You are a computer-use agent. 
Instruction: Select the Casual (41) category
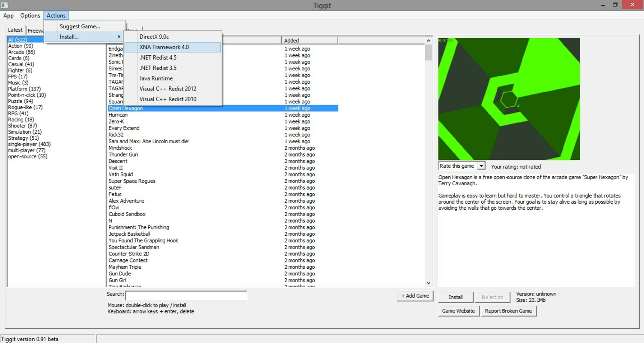coord(21,64)
